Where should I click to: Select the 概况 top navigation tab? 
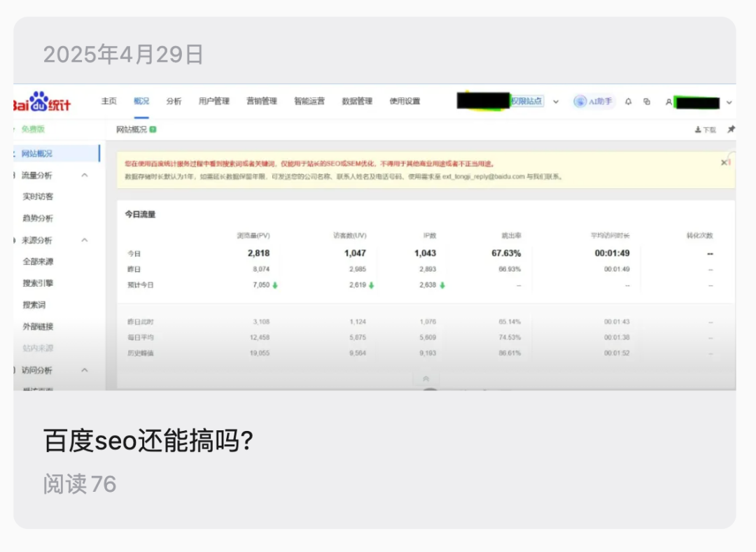coord(141,101)
